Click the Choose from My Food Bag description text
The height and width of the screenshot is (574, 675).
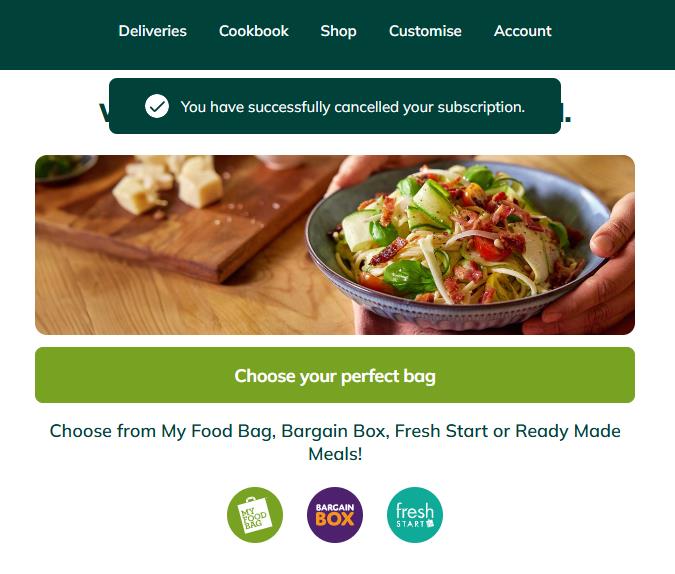click(335, 442)
